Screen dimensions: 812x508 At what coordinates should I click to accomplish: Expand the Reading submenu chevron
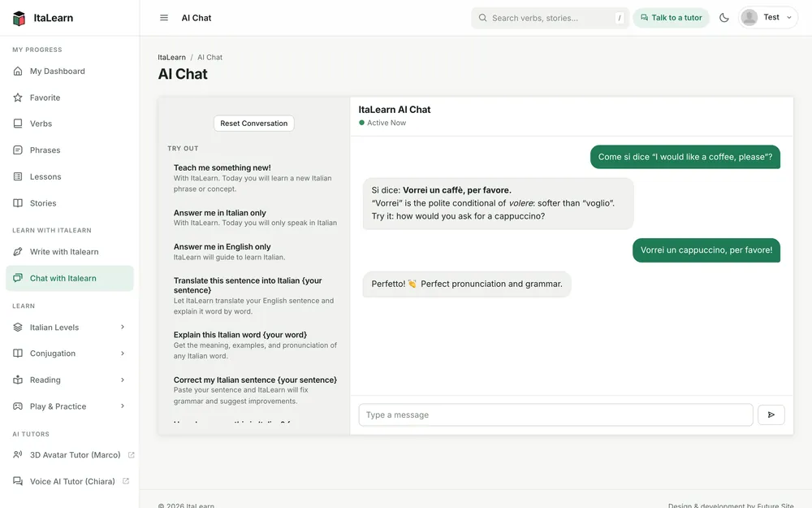click(x=123, y=380)
